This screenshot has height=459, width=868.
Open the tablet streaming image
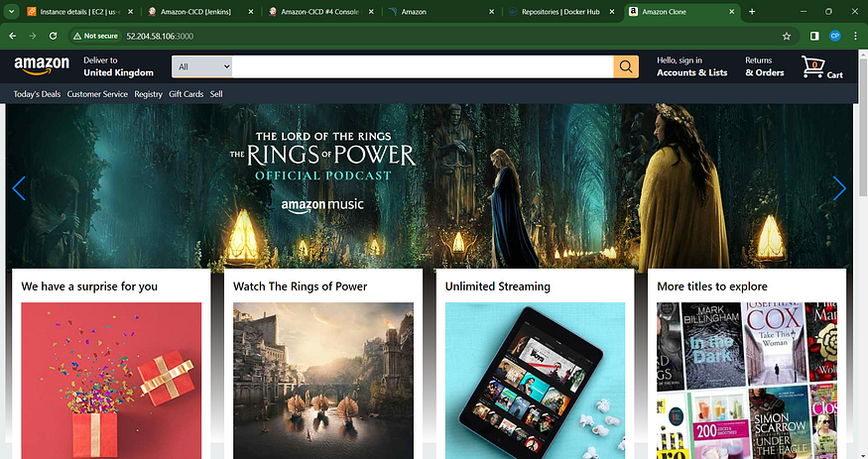point(536,381)
